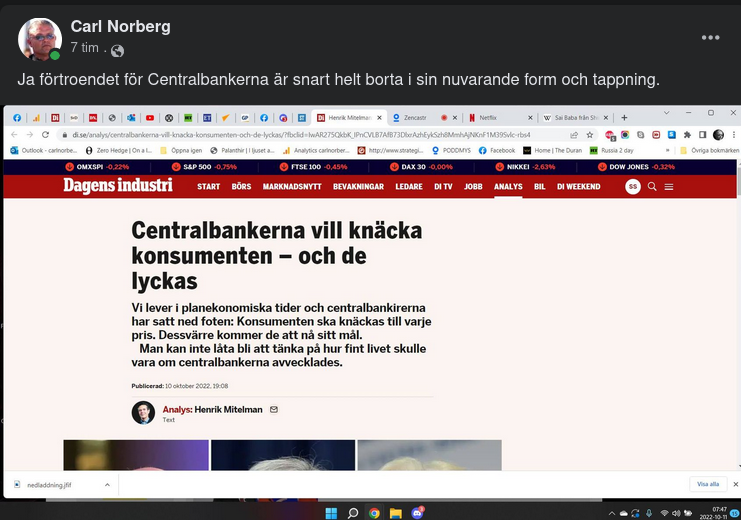Open the ANALYS section
The width and height of the screenshot is (741, 520).
click(x=508, y=187)
